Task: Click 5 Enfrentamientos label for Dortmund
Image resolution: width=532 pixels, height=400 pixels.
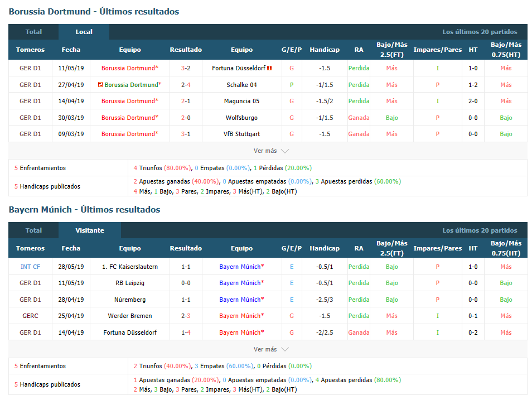Action: click(x=40, y=168)
